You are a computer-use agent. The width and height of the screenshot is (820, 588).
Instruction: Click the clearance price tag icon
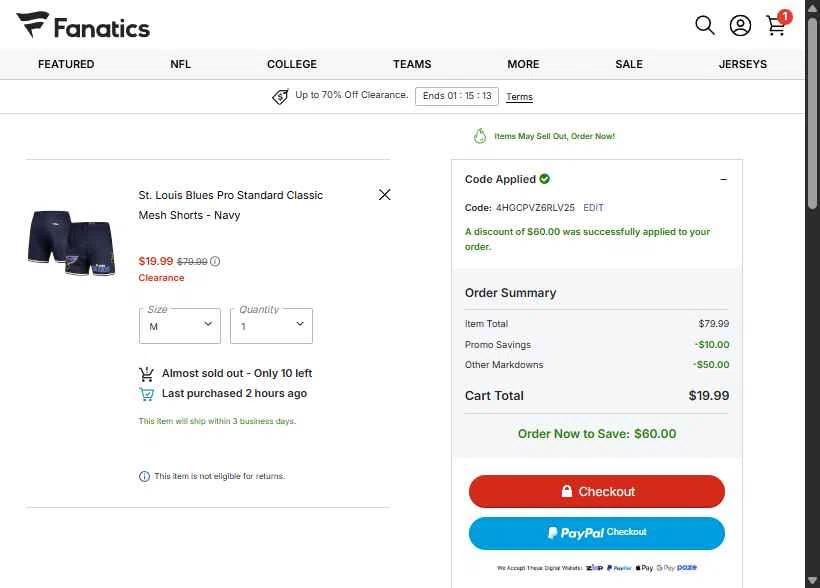[281, 97]
